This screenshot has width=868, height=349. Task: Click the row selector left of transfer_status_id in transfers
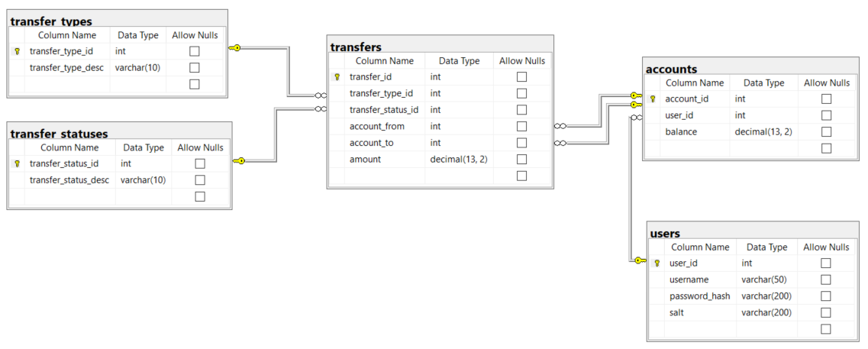pyautogui.click(x=337, y=110)
